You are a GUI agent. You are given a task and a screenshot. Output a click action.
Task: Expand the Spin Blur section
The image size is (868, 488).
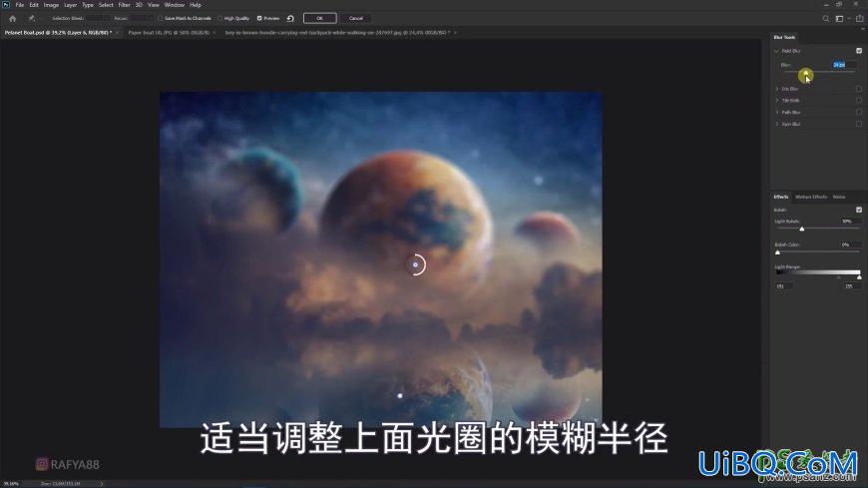tap(776, 124)
